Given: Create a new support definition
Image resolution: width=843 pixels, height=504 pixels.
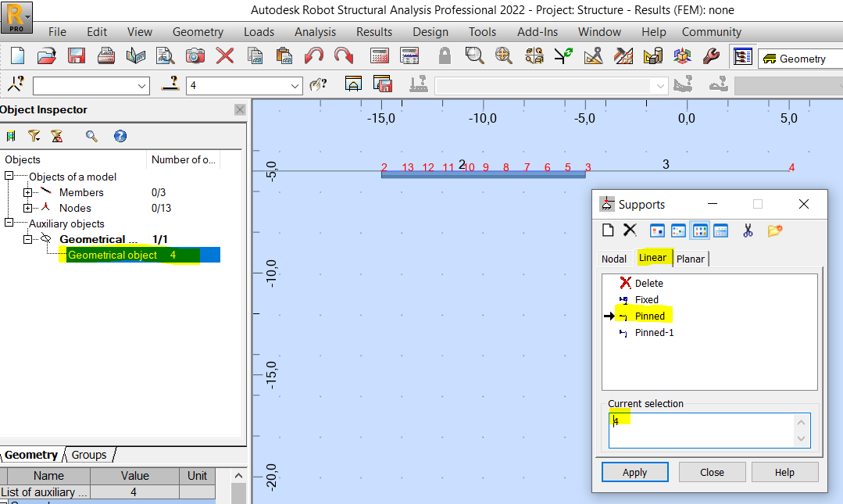Looking at the screenshot, I should 607,231.
